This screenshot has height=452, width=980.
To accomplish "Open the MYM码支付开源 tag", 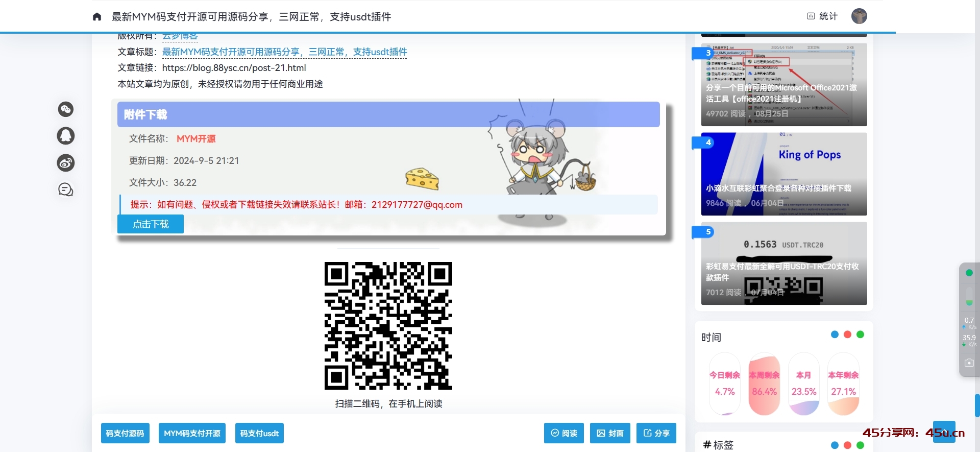I will (x=192, y=434).
